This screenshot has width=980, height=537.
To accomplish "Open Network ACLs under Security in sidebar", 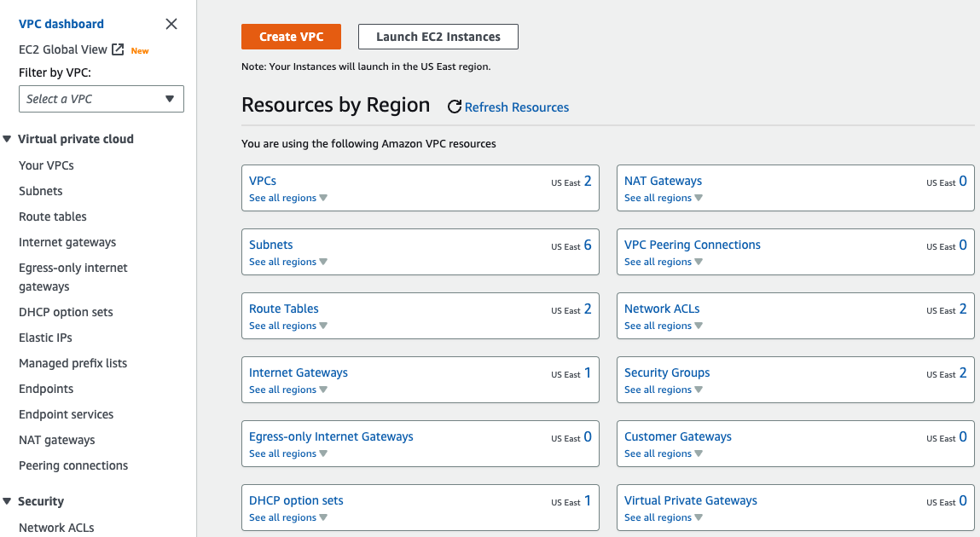I will [x=56, y=528].
